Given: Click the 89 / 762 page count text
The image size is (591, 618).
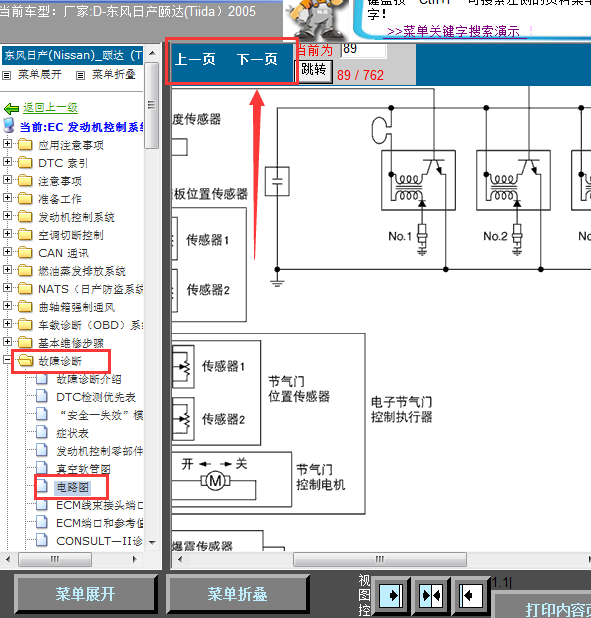Looking at the screenshot, I should click(x=360, y=75).
